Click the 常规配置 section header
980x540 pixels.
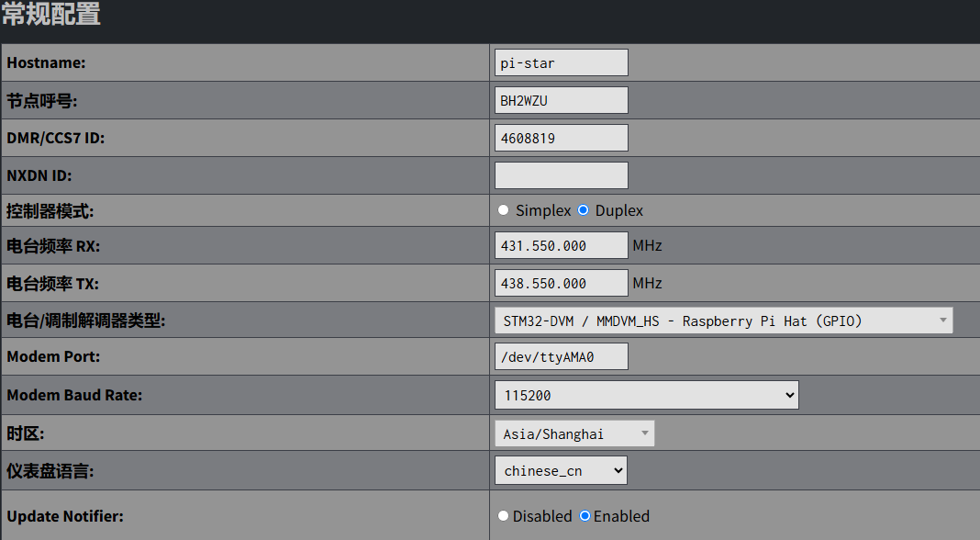coord(51,16)
